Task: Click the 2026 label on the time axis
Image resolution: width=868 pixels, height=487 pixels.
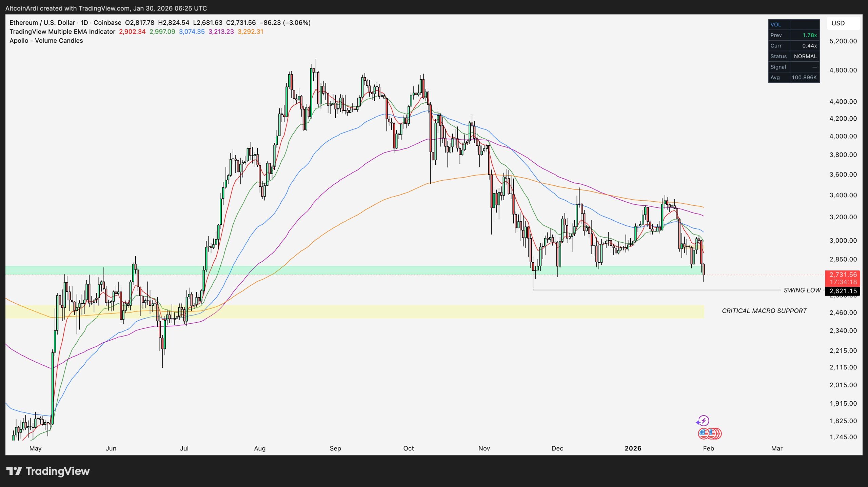Action: coord(633,448)
